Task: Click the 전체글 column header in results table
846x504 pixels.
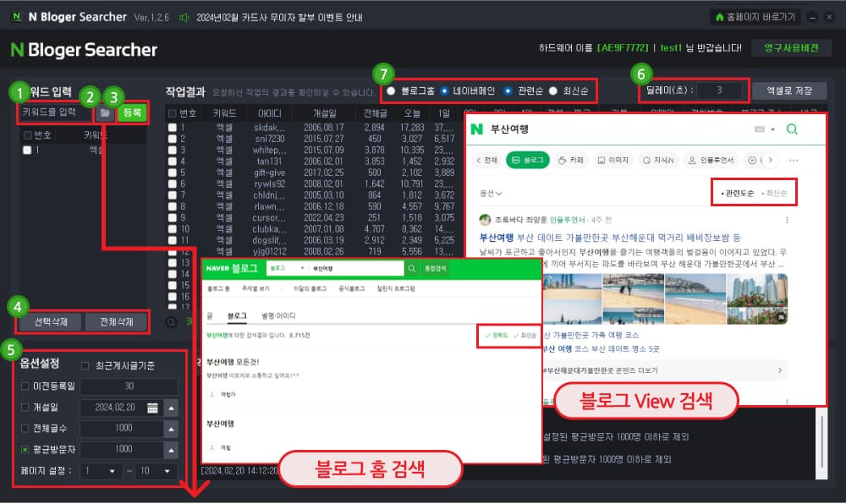Action: [375, 113]
